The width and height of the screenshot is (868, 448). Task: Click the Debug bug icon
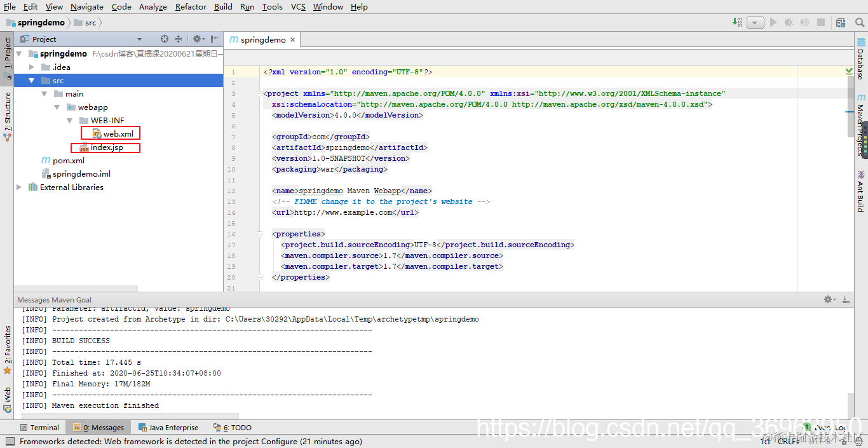(789, 22)
